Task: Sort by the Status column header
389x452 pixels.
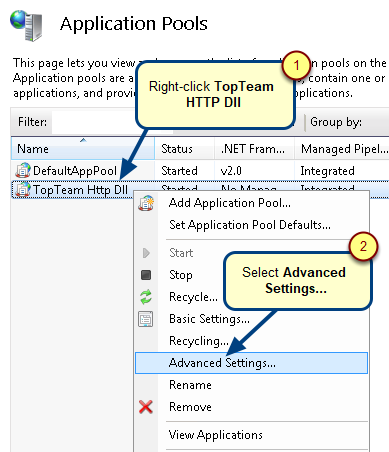Action: [184, 149]
